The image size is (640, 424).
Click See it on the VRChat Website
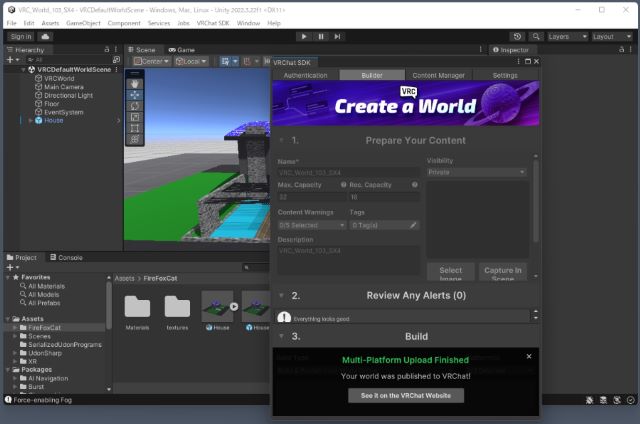(x=406, y=395)
